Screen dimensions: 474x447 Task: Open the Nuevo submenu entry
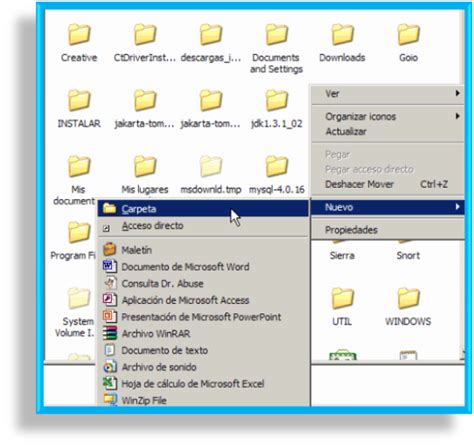388,207
